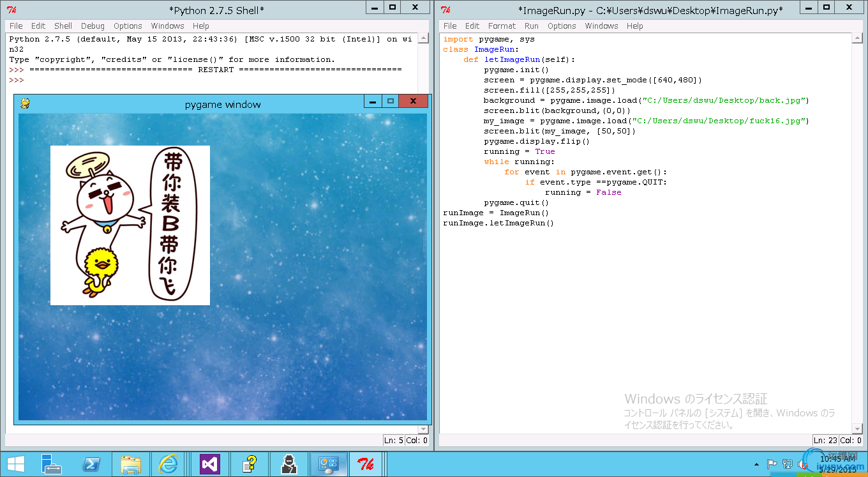Close the pygame window
Viewport: 868px width, 477px height.
413,102
